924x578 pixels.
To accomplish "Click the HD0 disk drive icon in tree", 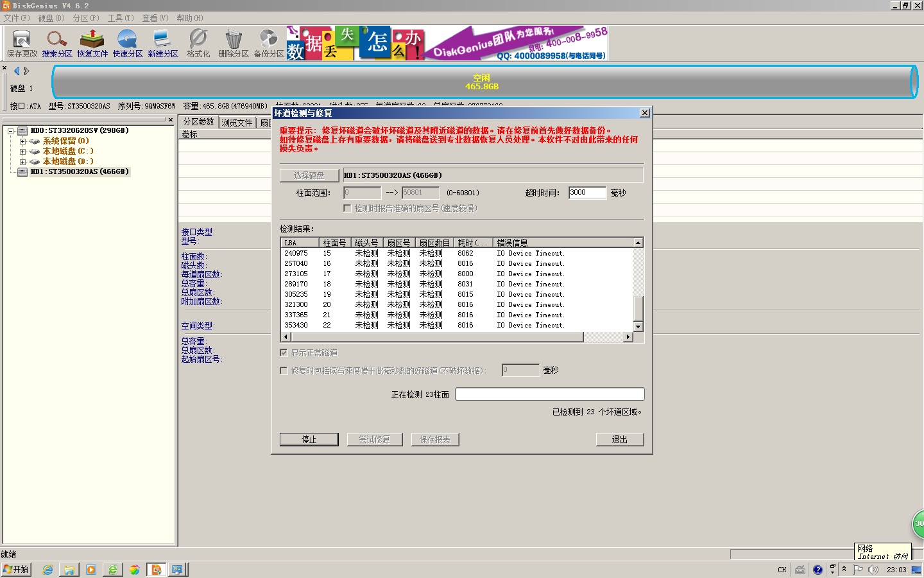I will [22, 130].
